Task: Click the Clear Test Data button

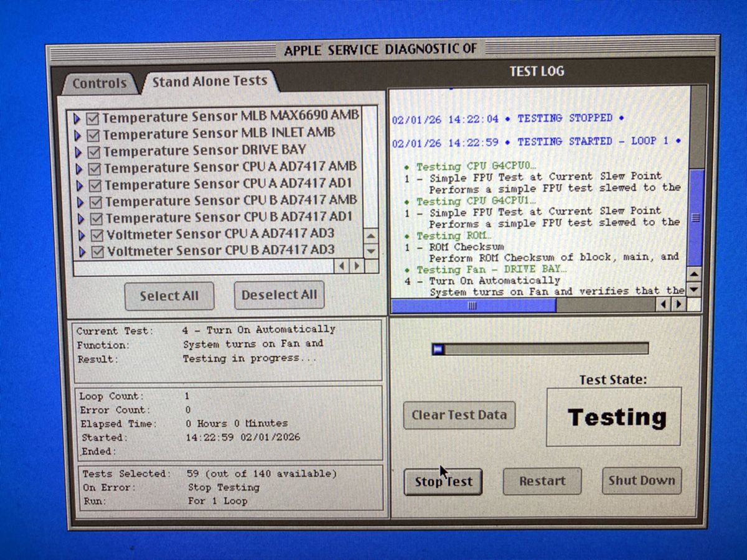Action: click(x=459, y=415)
